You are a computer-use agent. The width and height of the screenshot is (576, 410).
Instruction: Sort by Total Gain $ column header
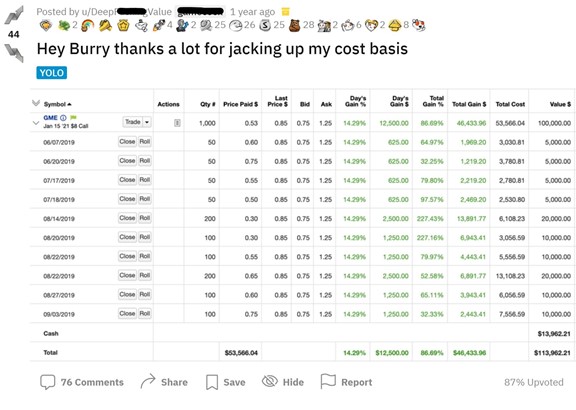click(x=469, y=104)
